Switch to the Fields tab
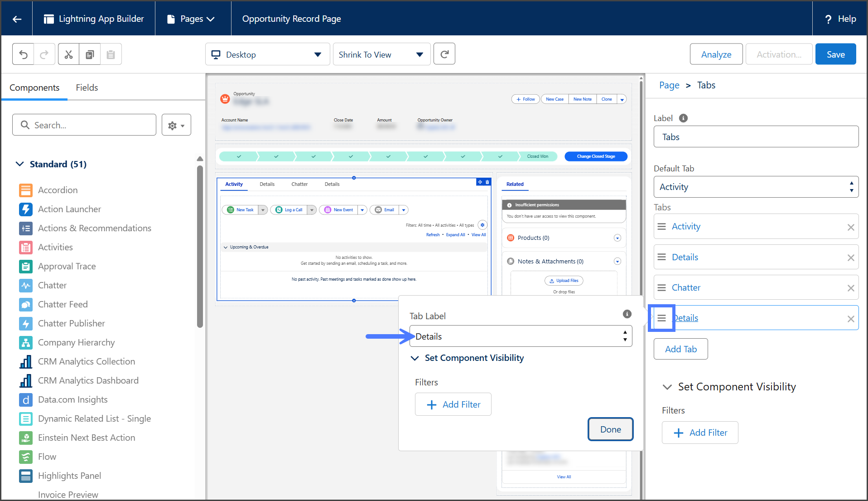 pyautogui.click(x=87, y=88)
